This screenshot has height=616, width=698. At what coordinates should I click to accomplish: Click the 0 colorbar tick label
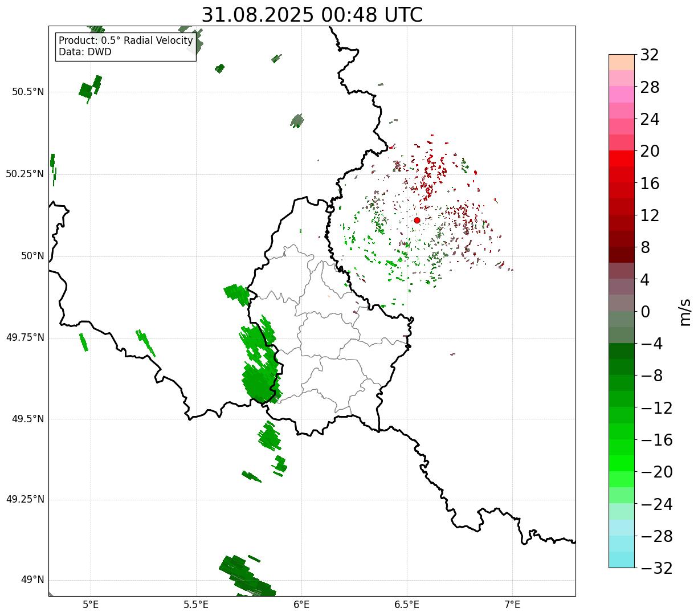point(645,312)
